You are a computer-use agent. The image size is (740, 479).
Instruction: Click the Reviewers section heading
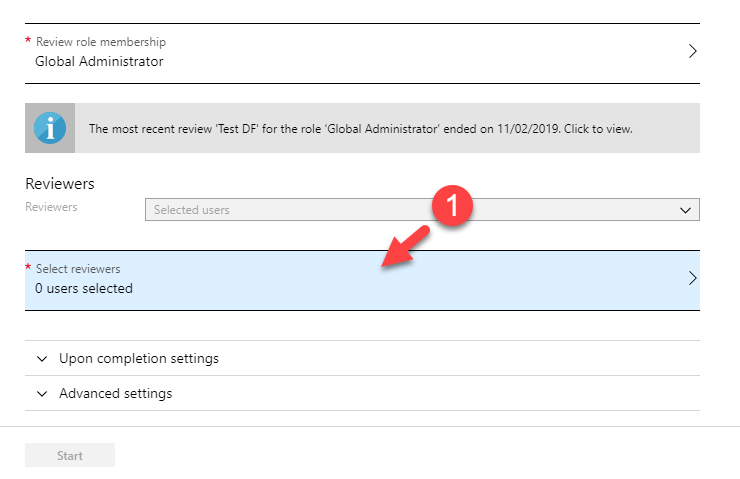click(x=59, y=184)
